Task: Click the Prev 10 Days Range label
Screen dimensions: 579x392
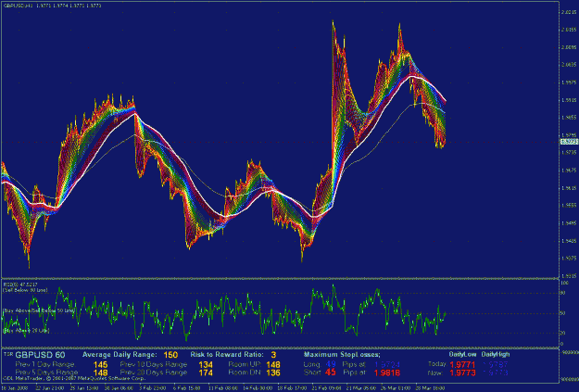Action: click(154, 364)
